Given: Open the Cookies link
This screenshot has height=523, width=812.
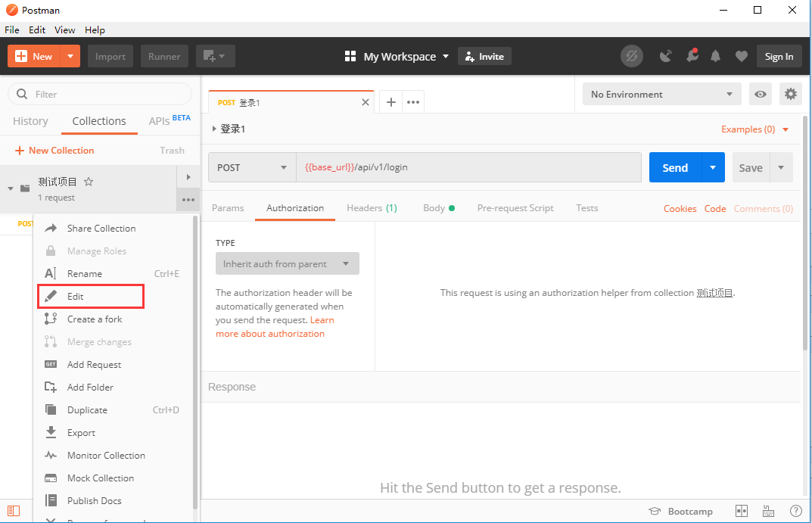Looking at the screenshot, I should [680, 209].
